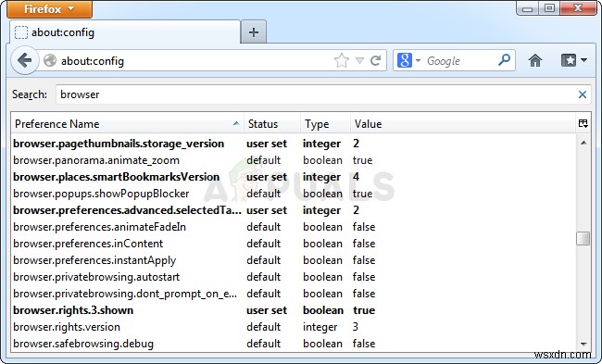
Task: Select browser.preferences.advanced.selectedTa... row
Action: [x=294, y=210]
